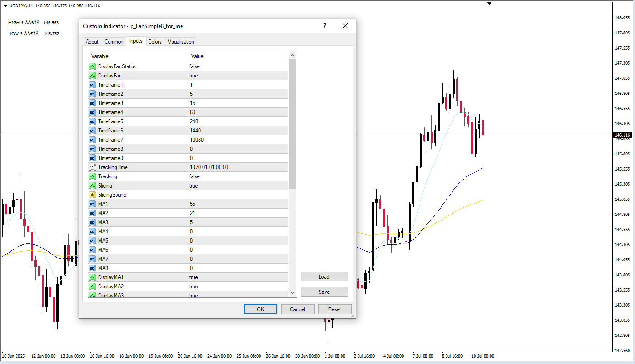The image size is (635, 364).
Task: Click the Timeframe1 integer icon
Action: tap(92, 85)
